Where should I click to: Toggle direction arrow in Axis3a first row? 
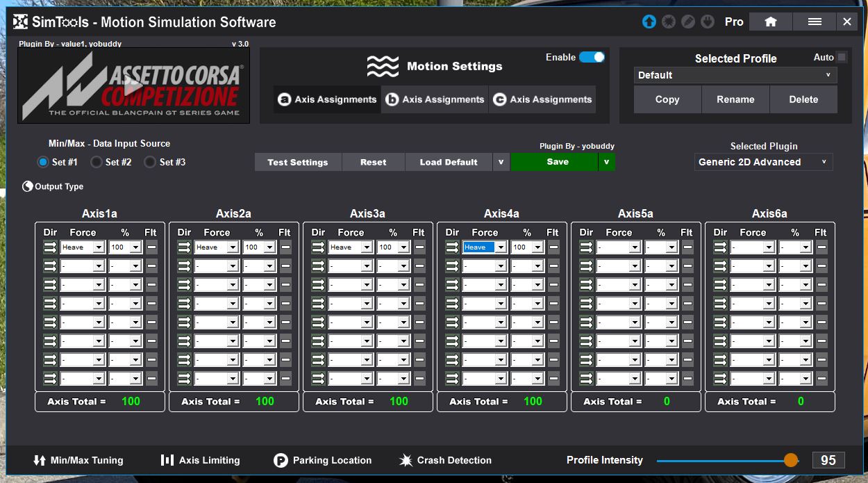click(318, 247)
